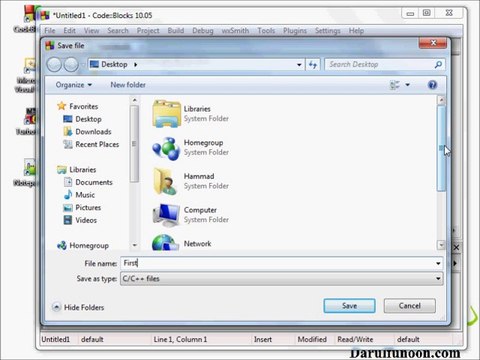Open the Computer system folder icon
This screenshot has width=480, height=360.
(166, 215)
